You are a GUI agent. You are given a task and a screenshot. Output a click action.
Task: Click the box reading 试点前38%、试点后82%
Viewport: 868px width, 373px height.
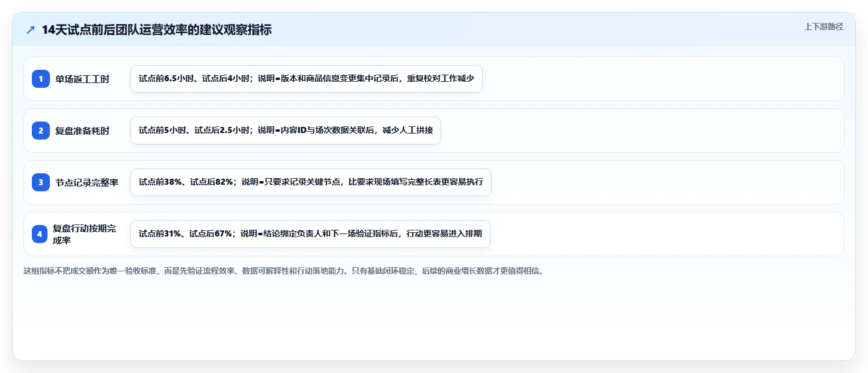click(311, 182)
